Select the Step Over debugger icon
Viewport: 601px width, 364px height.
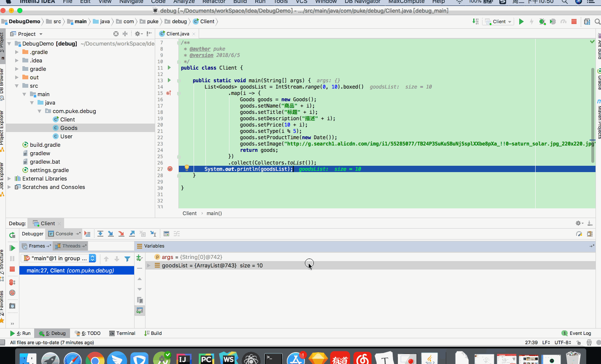point(100,234)
